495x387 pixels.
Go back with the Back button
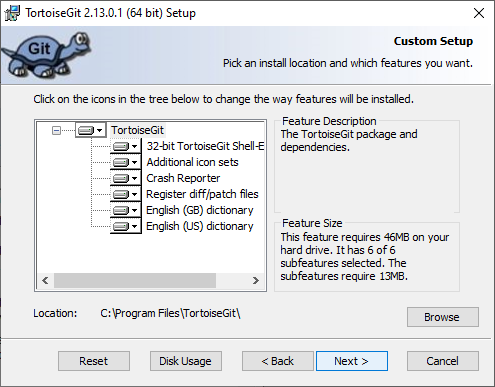pyautogui.click(x=278, y=361)
